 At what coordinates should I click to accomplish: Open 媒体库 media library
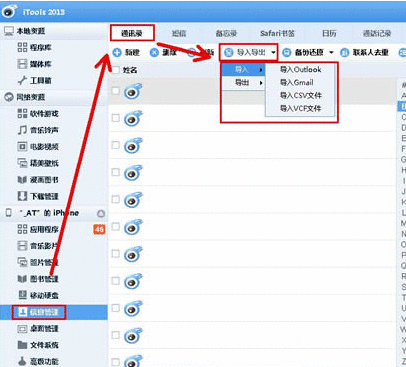35,64
